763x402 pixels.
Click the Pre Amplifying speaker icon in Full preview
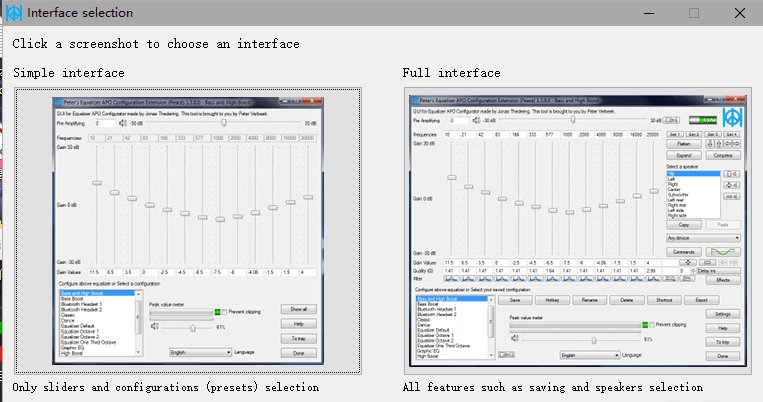coord(474,123)
